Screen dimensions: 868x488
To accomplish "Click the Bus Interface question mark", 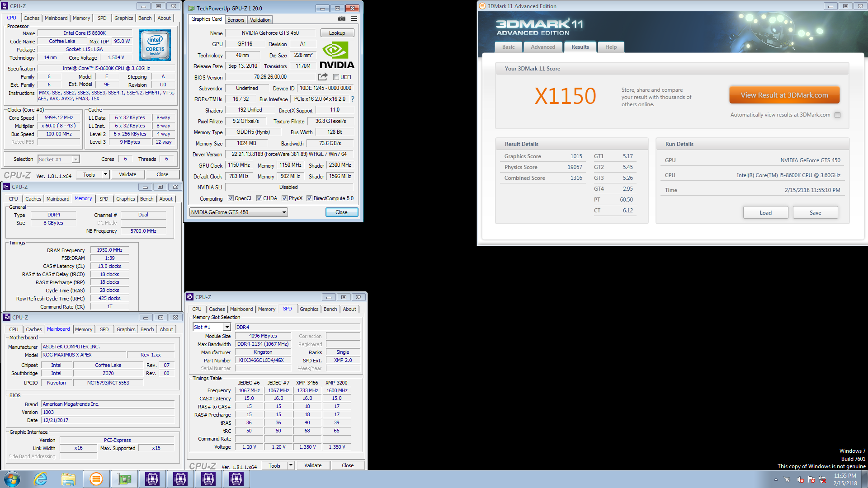I will click(353, 99).
